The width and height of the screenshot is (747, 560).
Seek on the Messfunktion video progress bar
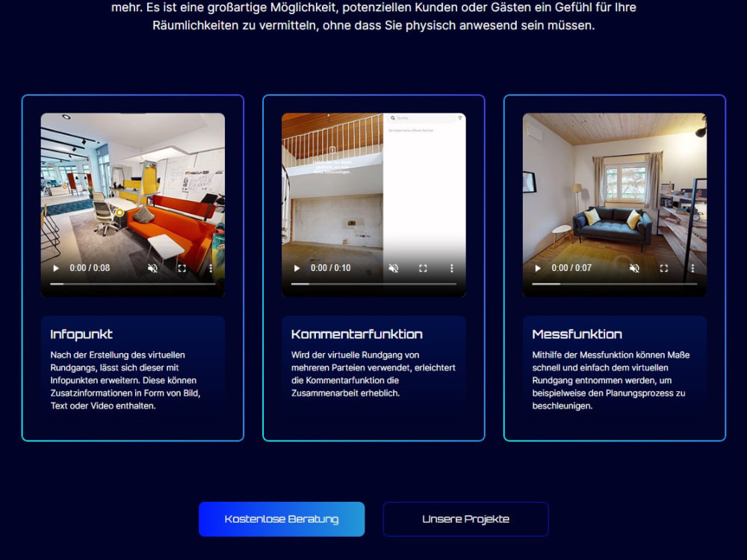tap(615, 284)
